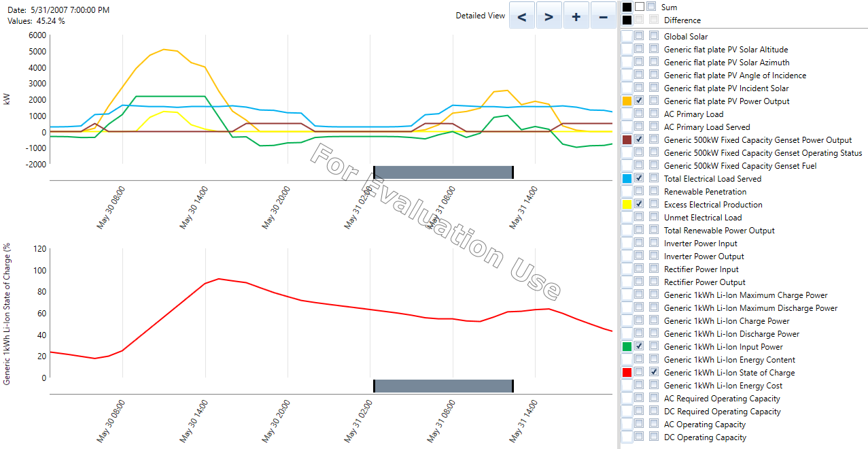Image resolution: width=868 pixels, height=449 pixels.
Task: Disable Generic 1kWh Li-Ion State of Charge
Action: (654, 372)
